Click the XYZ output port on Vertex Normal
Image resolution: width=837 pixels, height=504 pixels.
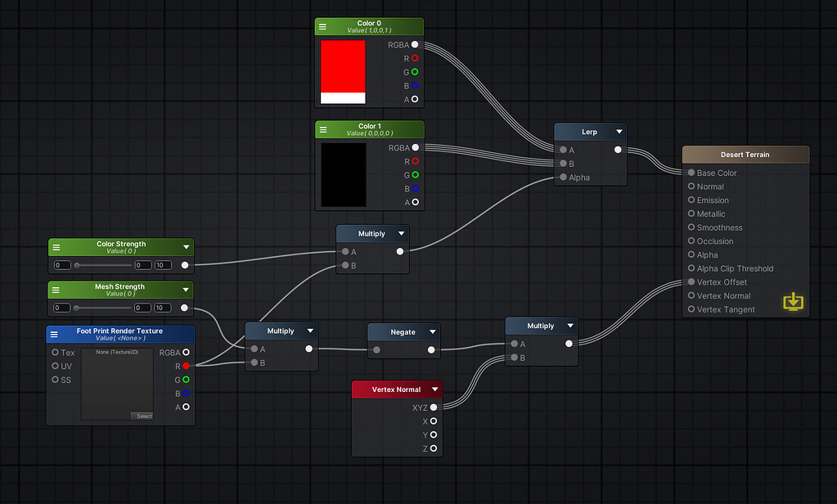tap(435, 407)
